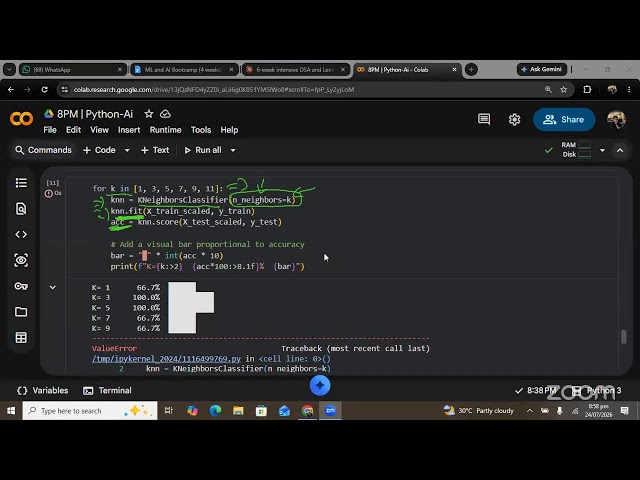Open the RAM/Disk resources dropdown arrow
640x480 pixels.
coord(602,150)
